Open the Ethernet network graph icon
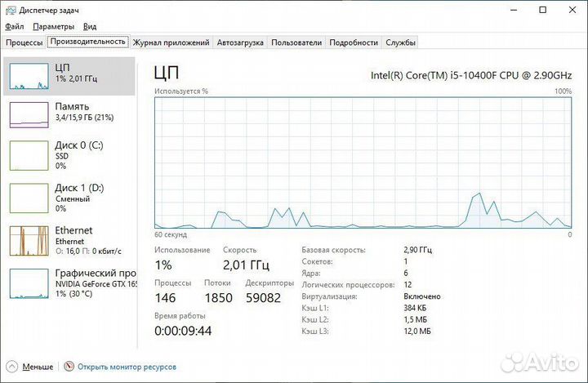The width and height of the screenshot is (588, 383). pyautogui.click(x=29, y=240)
